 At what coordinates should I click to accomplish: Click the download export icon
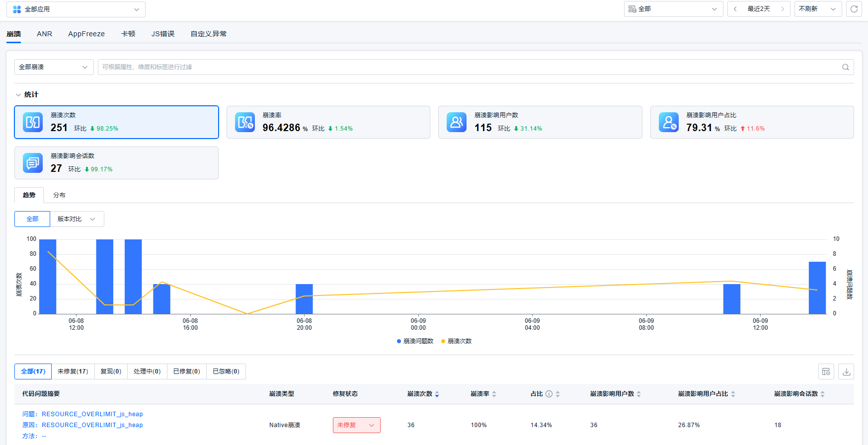(x=847, y=371)
